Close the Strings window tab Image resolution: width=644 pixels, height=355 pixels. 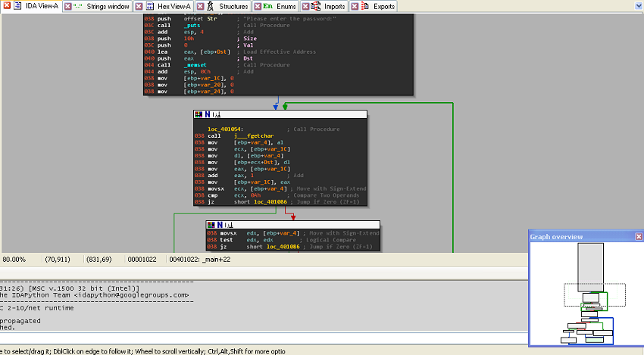tap(67, 6)
